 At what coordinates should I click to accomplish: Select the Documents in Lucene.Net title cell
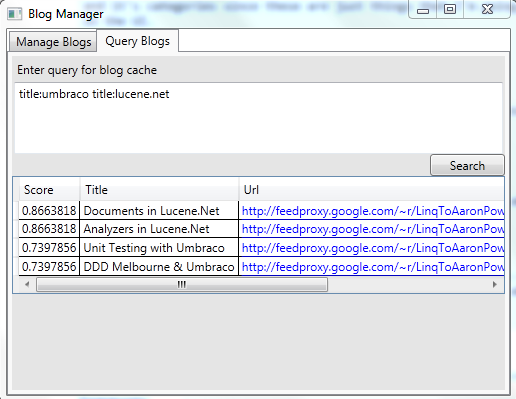(159, 211)
